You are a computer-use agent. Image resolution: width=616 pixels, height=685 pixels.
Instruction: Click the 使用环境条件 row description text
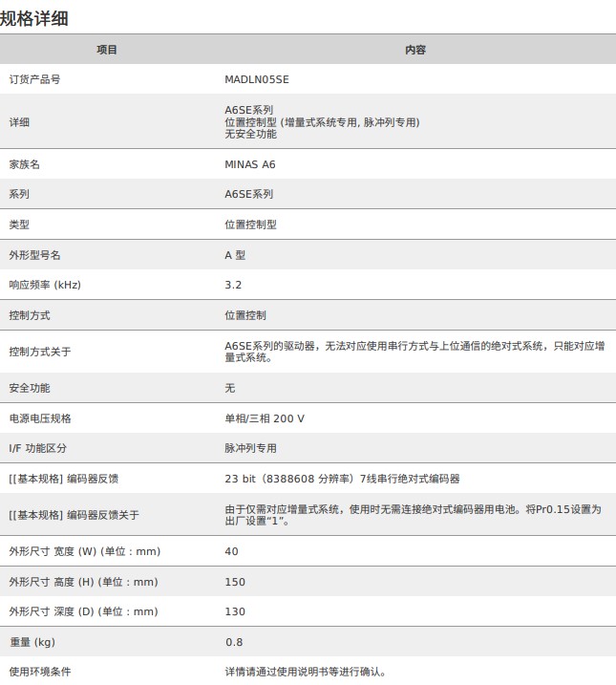coord(306,672)
